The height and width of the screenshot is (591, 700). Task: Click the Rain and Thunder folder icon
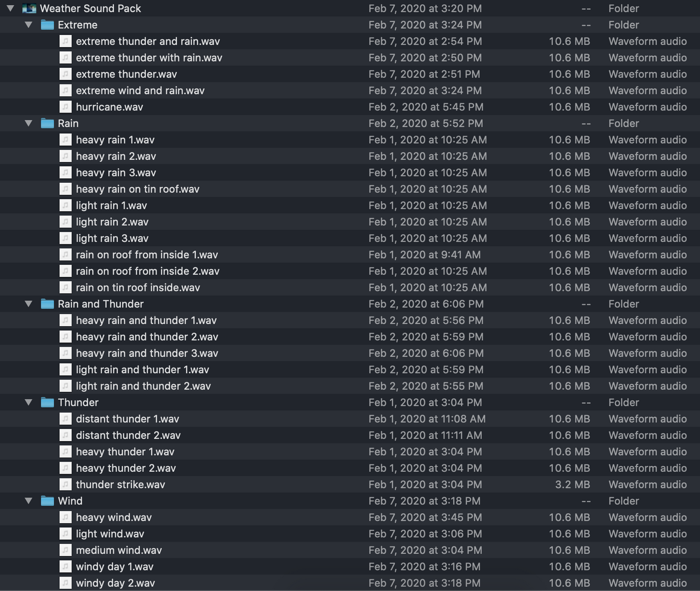47,304
